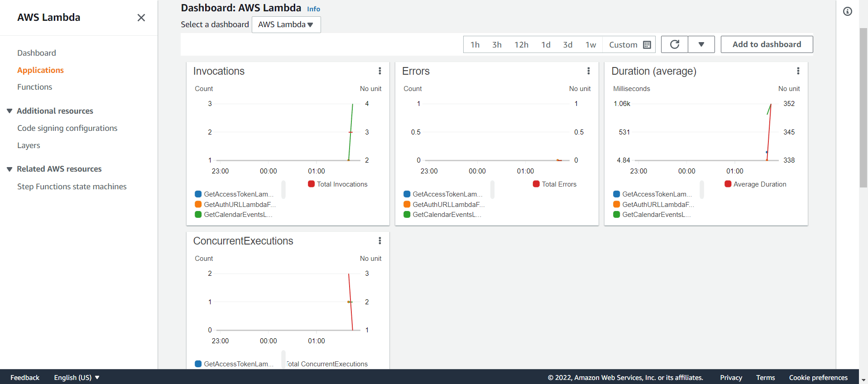Open the ConcurrentExecutions widget actions menu

pyautogui.click(x=379, y=241)
